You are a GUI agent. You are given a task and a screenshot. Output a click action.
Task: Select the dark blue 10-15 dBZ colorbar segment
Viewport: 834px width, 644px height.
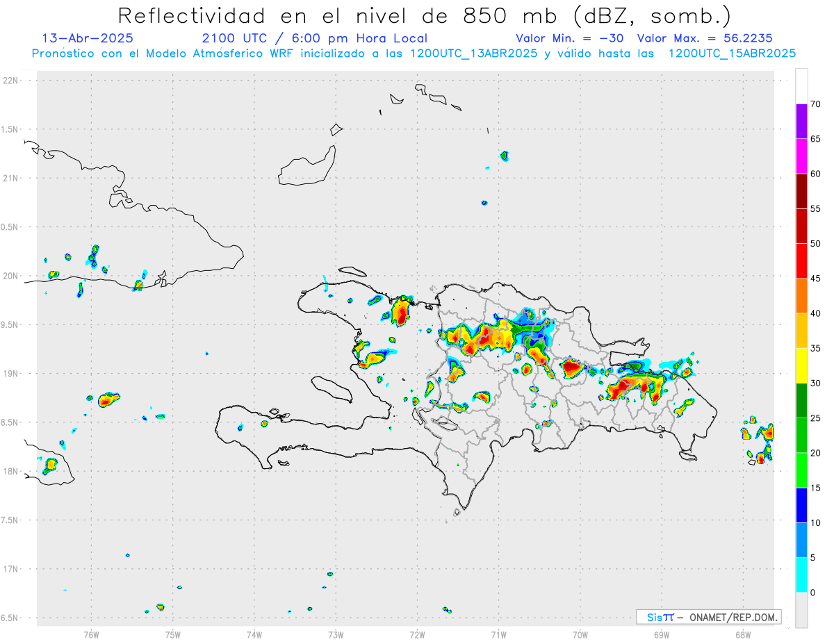point(801,505)
